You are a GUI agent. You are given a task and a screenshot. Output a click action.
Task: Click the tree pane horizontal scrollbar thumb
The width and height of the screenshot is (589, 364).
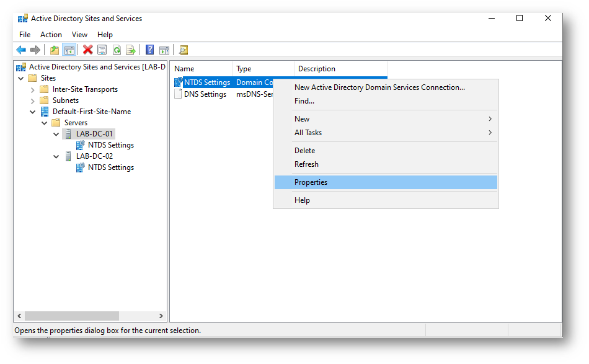coord(72,316)
